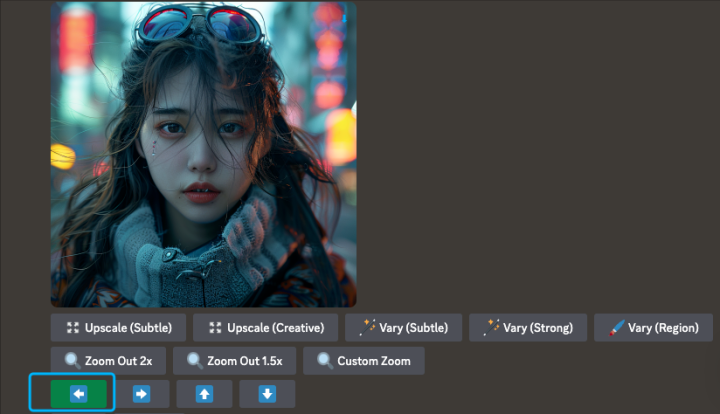Open Vary (Region) editor
Screen dimensions: 720x414
pos(653,328)
